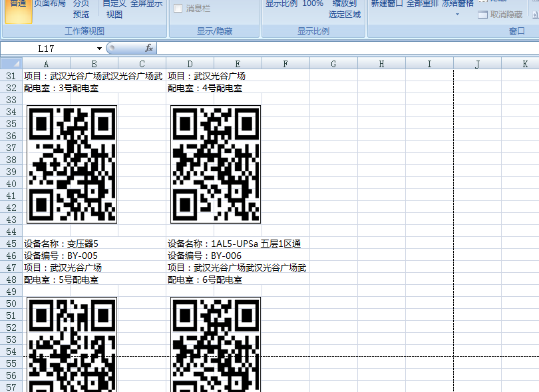Open 分页预览 page break preview
Screen dimensions: 539x392
tap(81, 9)
